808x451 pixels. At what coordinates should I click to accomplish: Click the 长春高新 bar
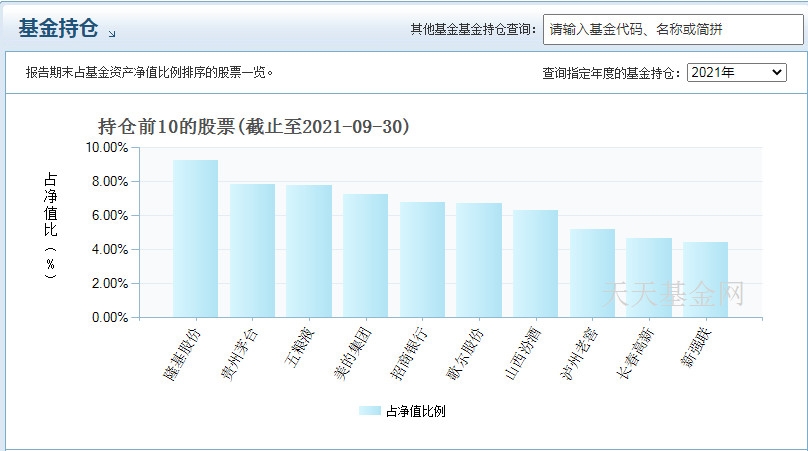649,278
